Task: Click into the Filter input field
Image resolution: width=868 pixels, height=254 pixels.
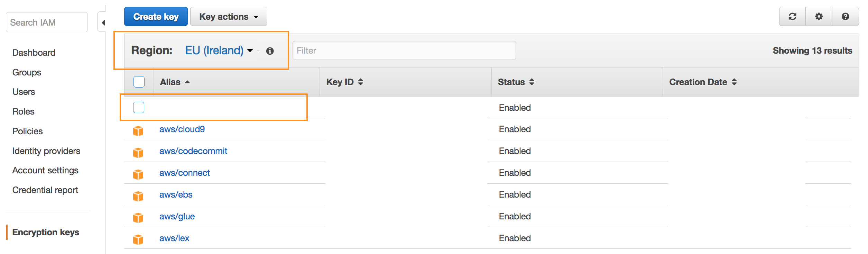Action: 404,51
